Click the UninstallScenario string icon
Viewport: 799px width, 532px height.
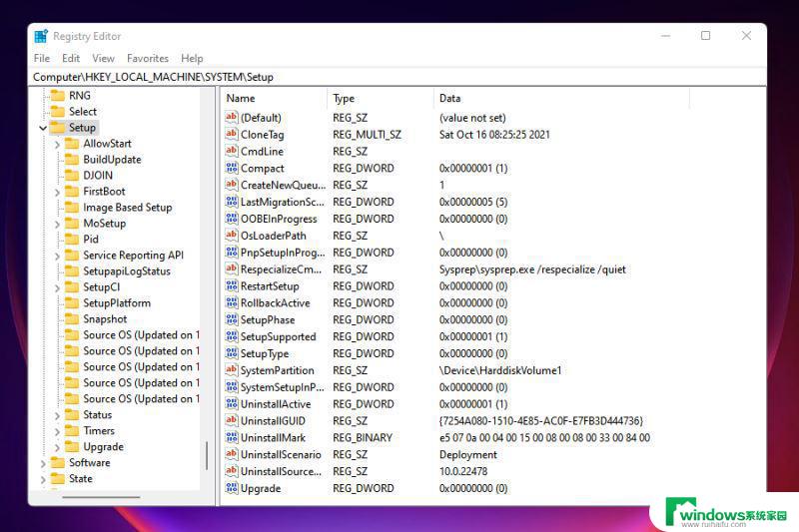(x=232, y=454)
